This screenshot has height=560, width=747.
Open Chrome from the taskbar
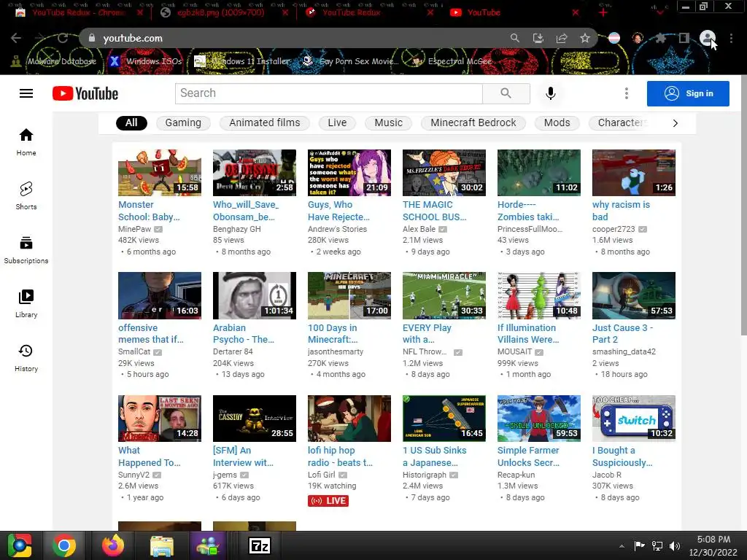(64, 545)
